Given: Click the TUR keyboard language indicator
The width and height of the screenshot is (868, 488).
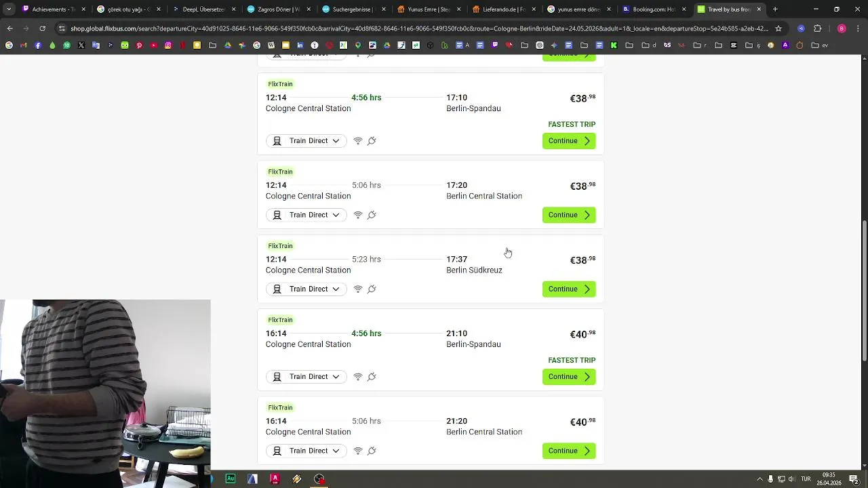Looking at the screenshot, I should (806, 479).
